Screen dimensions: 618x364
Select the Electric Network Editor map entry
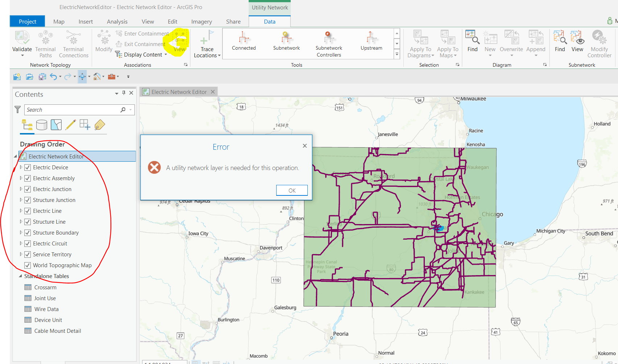tap(77, 156)
